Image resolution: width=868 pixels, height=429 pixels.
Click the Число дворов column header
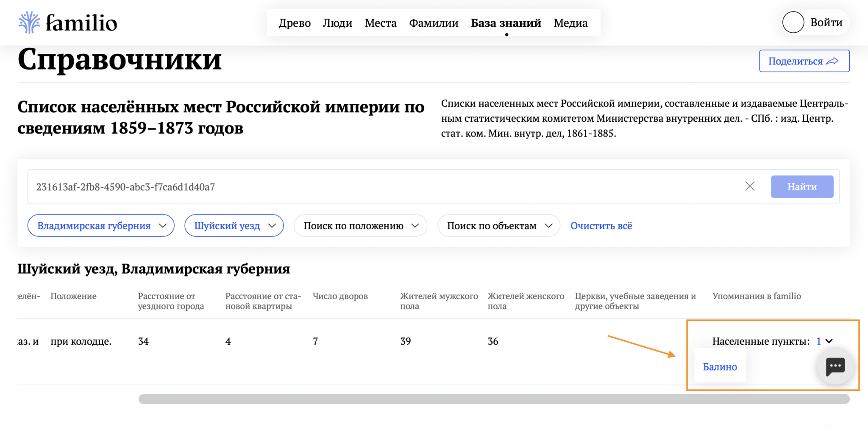[x=340, y=296]
